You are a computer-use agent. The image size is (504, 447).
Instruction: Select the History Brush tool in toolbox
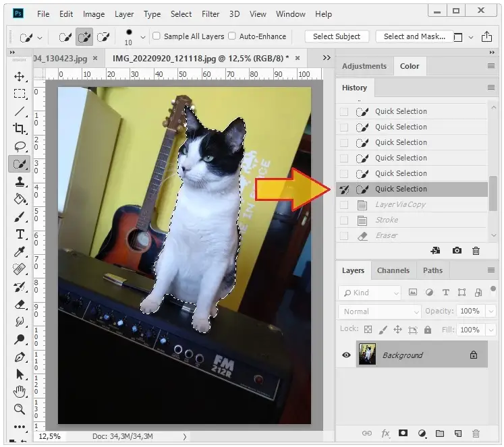[x=20, y=287]
